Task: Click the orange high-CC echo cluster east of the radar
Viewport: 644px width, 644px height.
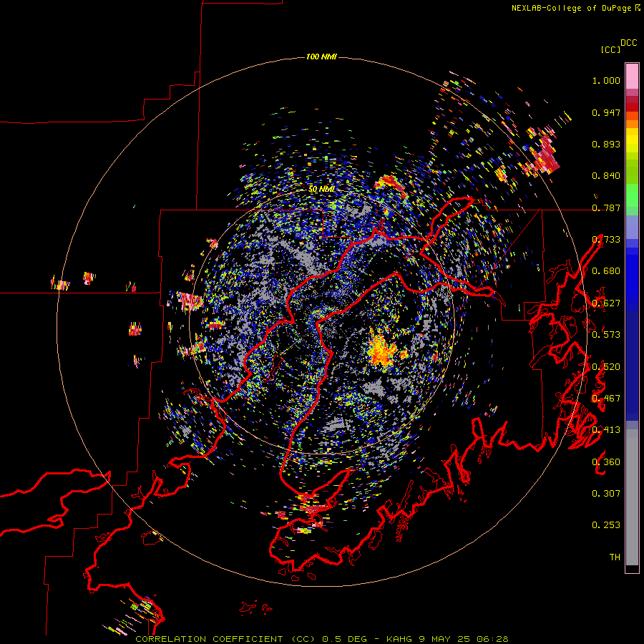Action: pyautogui.click(x=383, y=351)
